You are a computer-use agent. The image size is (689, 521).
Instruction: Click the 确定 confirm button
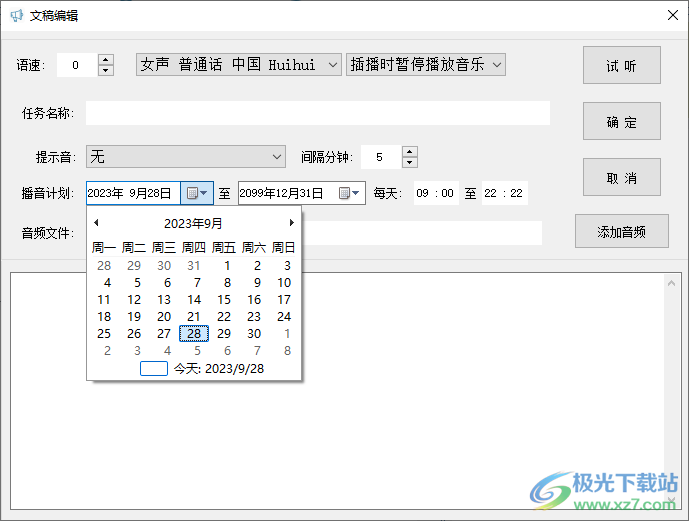pyautogui.click(x=622, y=121)
